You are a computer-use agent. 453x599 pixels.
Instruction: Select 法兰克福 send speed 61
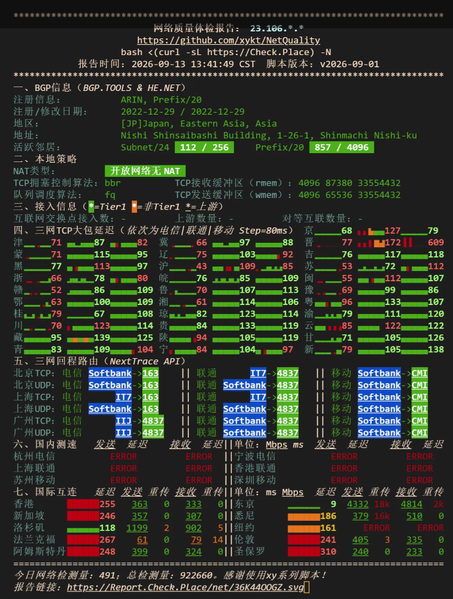pyautogui.click(x=142, y=540)
